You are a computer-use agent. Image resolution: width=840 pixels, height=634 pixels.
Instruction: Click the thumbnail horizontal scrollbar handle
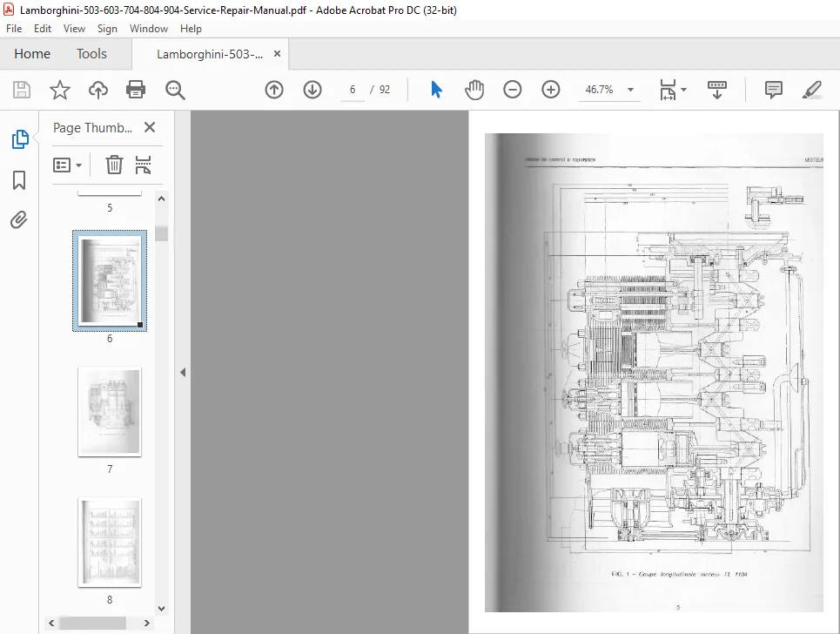[92, 624]
